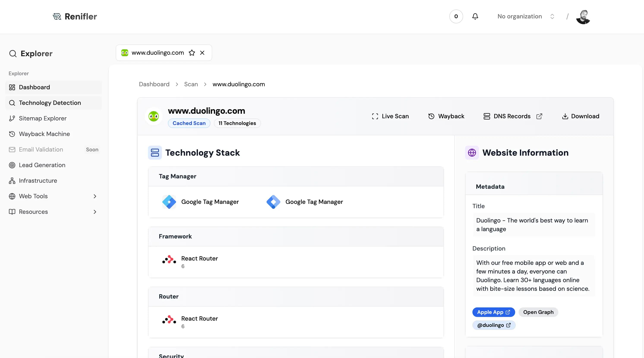Viewport: 644px width, 358px height.
Task: Clear the search with the X button
Action: pos(202,53)
